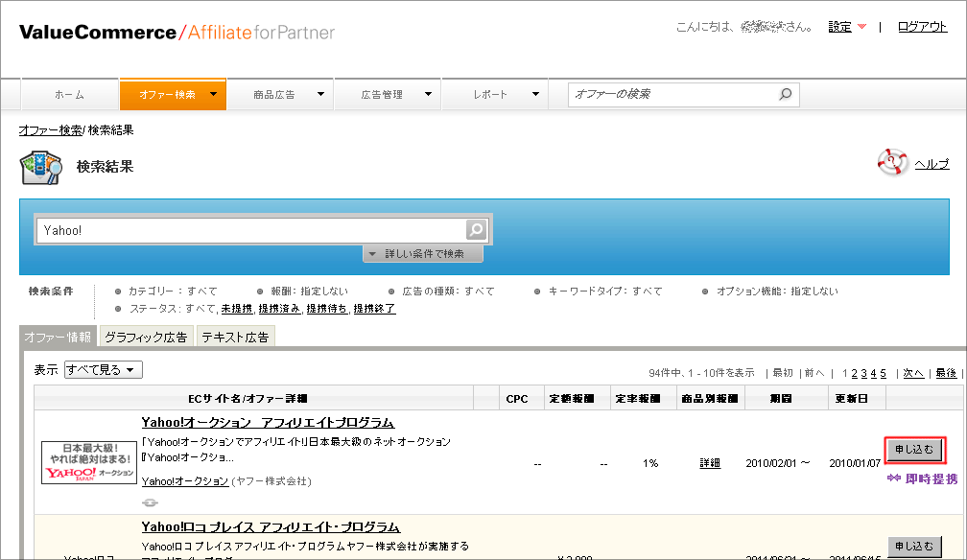967x560 pixels.
Task: Click the link icon under the Yahoo!オークション offer
Action: coord(150,502)
